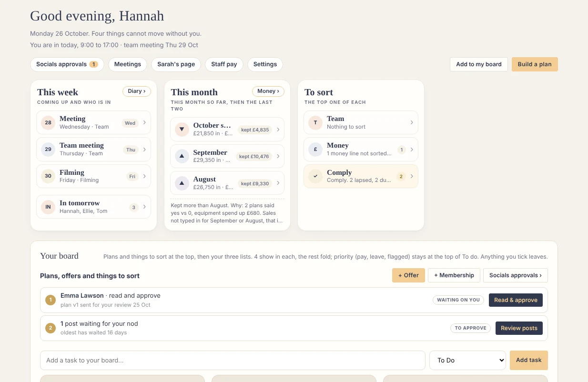The image size is (588, 382).
Task: Click the Thu day tag
Action: pos(131,150)
